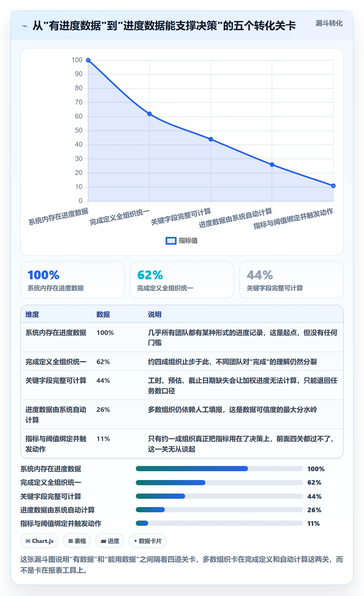Click the 指标值 legend label
This screenshot has height=596, width=364.
188,241
